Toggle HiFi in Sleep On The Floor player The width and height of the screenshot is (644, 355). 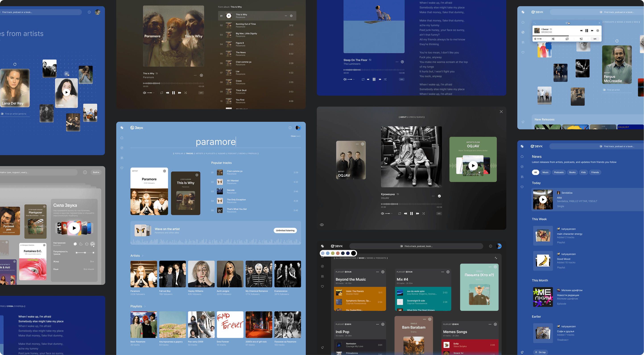pos(402,79)
